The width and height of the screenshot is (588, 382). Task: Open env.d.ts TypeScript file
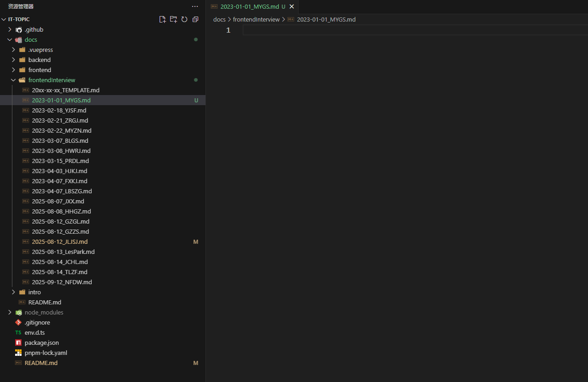(x=34, y=332)
